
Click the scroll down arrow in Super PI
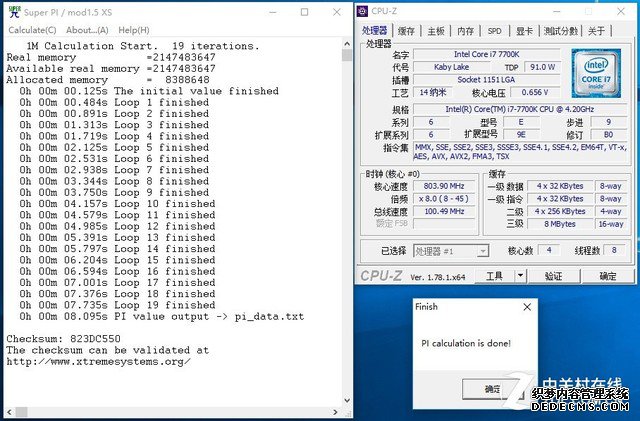click(x=347, y=400)
